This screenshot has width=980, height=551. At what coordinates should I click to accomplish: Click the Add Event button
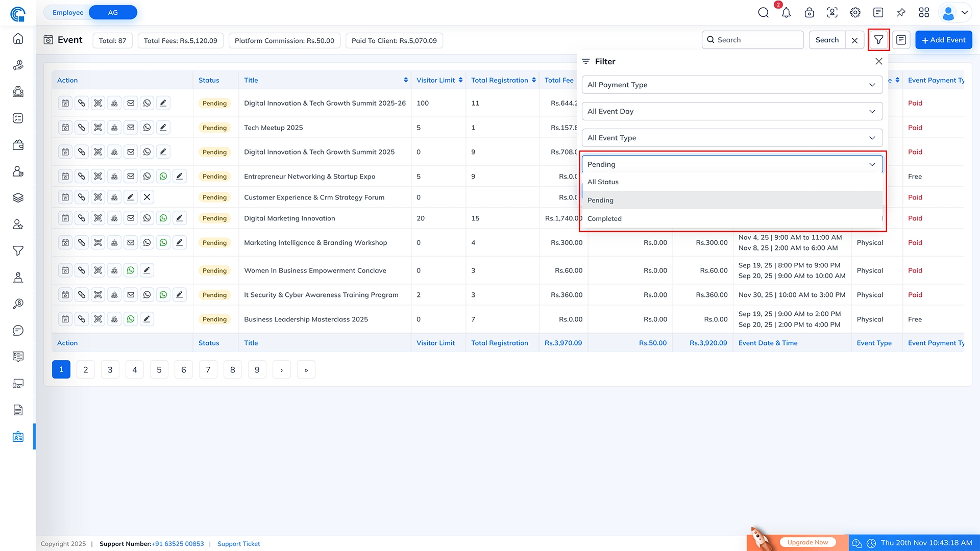click(943, 40)
